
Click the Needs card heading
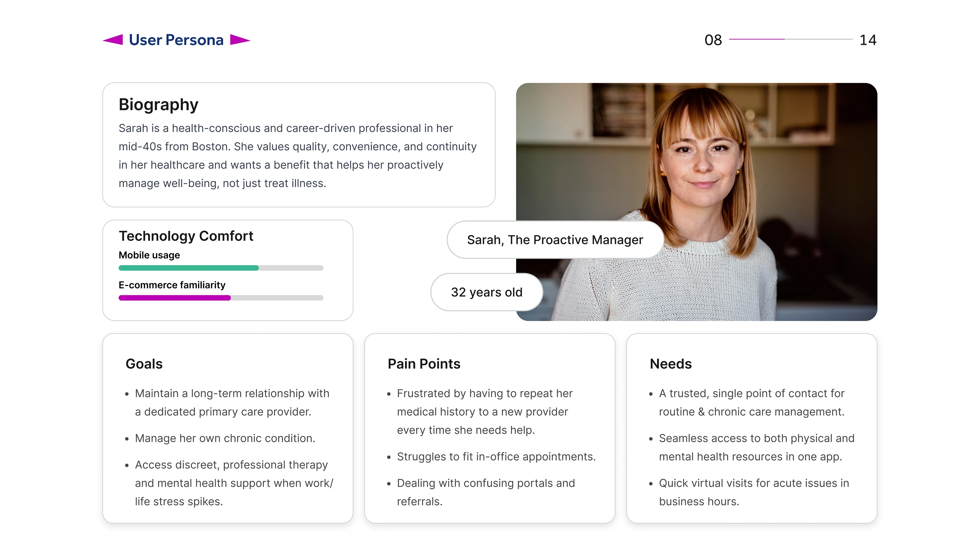[671, 364]
